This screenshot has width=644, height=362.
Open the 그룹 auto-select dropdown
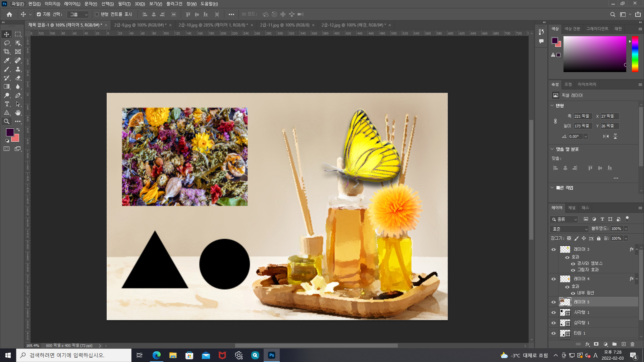(x=78, y=14)
